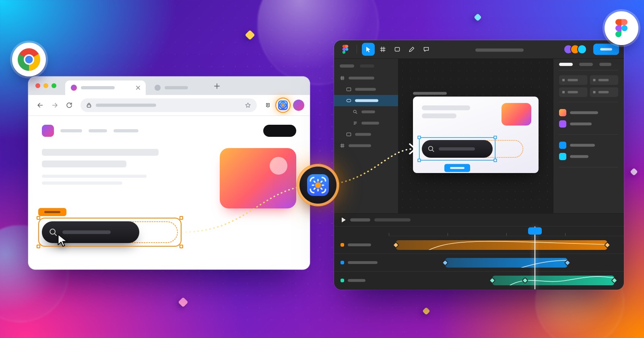Screen dimensions: 644x338
Task: Click the dark search bar on the webpage
Action: (x=91, y=232)
